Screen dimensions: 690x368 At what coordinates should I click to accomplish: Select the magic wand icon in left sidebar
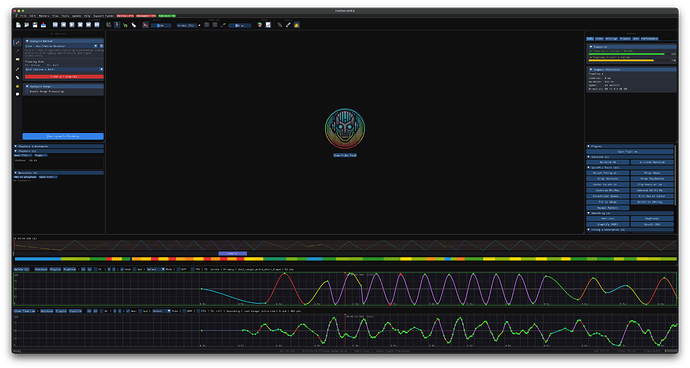[x=18, y=51]
